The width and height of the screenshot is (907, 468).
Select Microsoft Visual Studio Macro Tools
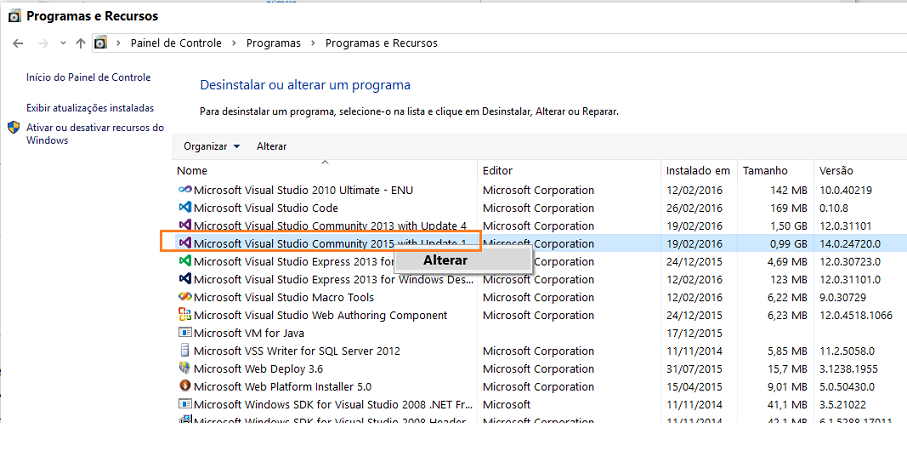click(x=283, y=297)
